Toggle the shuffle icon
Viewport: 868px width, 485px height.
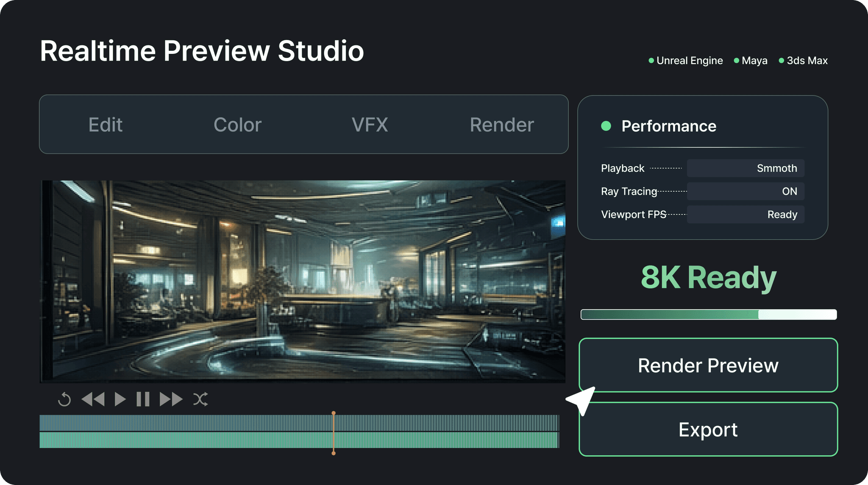click(200, 399)
